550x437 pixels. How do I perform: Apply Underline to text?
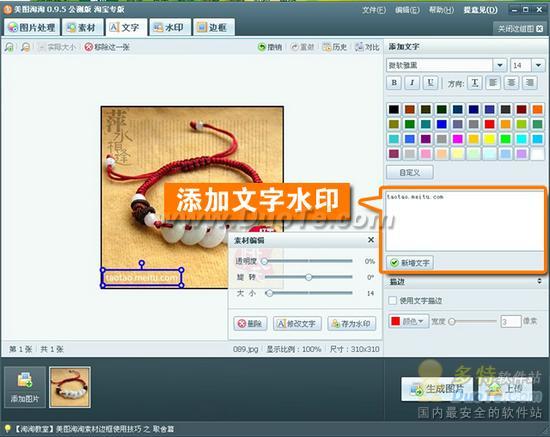point(430,83)
